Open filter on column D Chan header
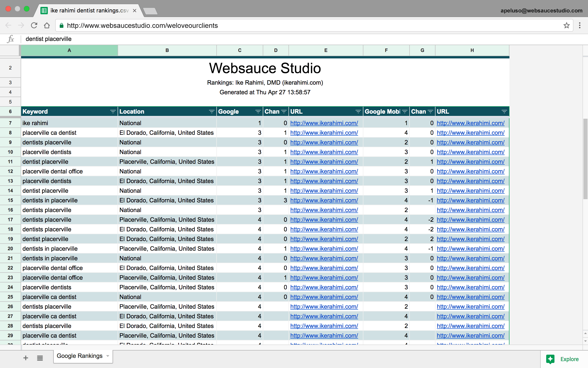 click(284, 112)
